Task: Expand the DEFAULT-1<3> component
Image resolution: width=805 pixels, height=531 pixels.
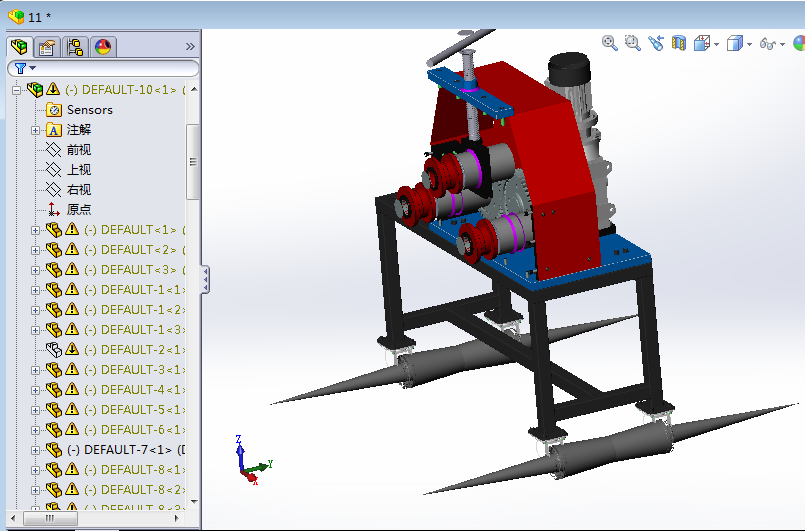Action: point(35,331)
